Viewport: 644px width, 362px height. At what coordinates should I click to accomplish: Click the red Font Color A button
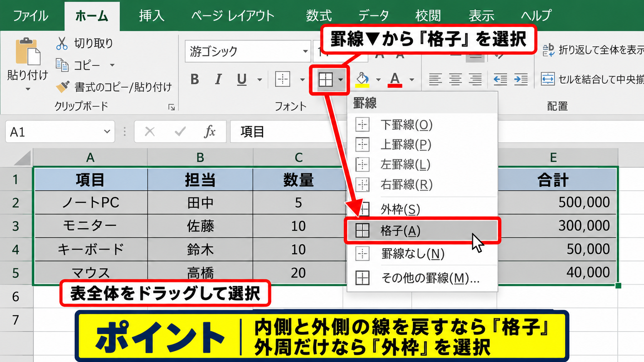click(395, 80)
